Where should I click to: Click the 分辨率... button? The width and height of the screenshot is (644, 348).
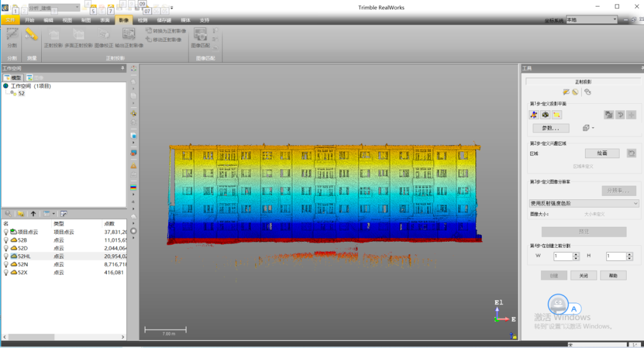(618, 190)
